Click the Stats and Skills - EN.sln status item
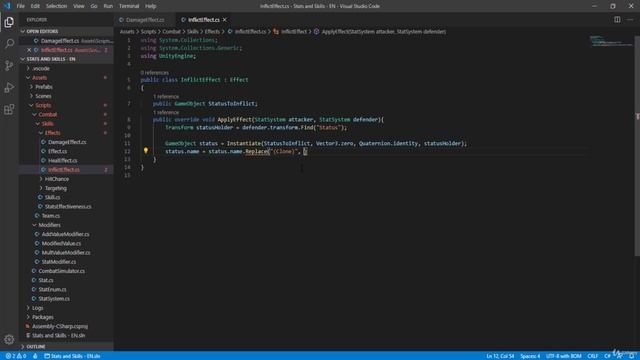The image size is (640, 360). (72, 356)
